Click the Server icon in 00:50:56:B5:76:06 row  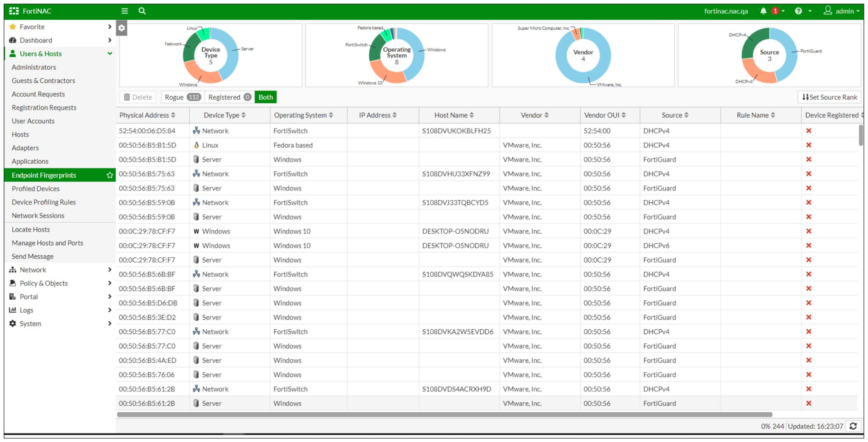click(x=196, y=375)
